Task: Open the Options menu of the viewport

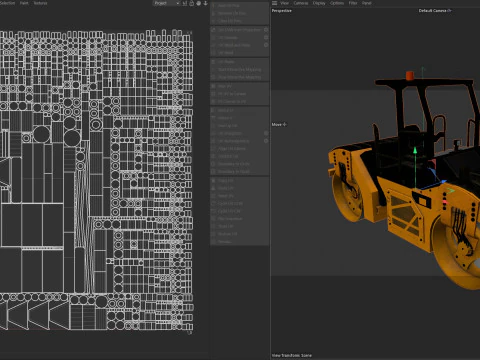Action: (x=337, y=3)
